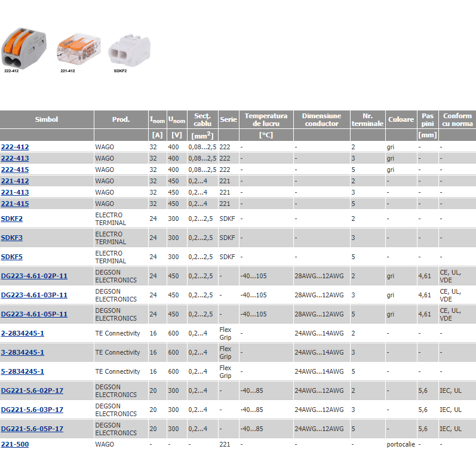Click WAGO producer in 222-412 row
The height and width of the screenshot is (449, 476).
pyautogui.click(x=105, y=147)
